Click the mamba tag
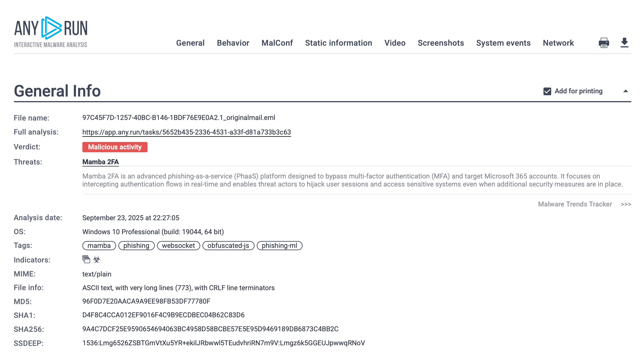 coord(99,246)
